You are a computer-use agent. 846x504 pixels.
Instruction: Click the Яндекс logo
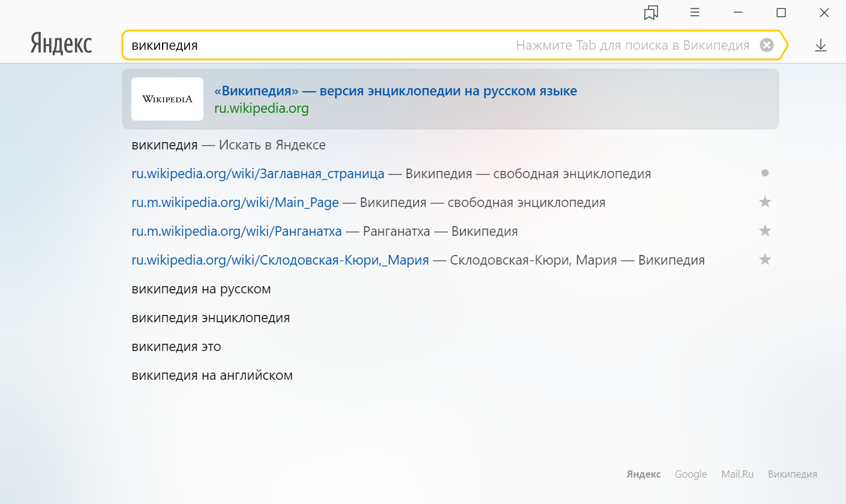pos(61,44)
